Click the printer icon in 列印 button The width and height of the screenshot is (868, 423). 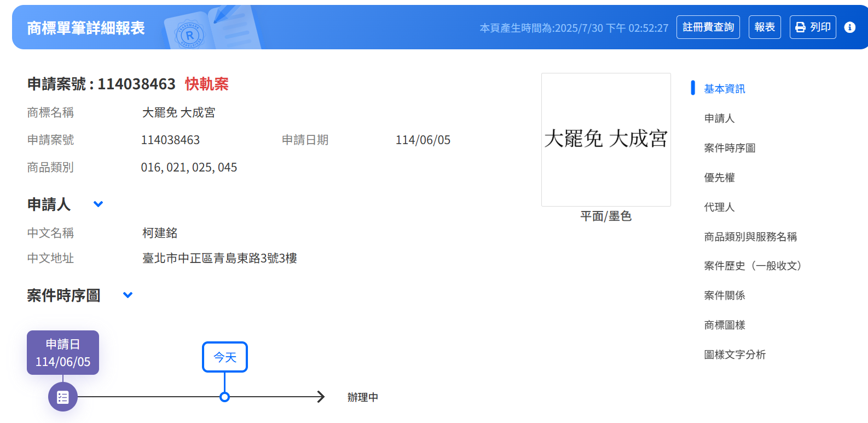800,27
